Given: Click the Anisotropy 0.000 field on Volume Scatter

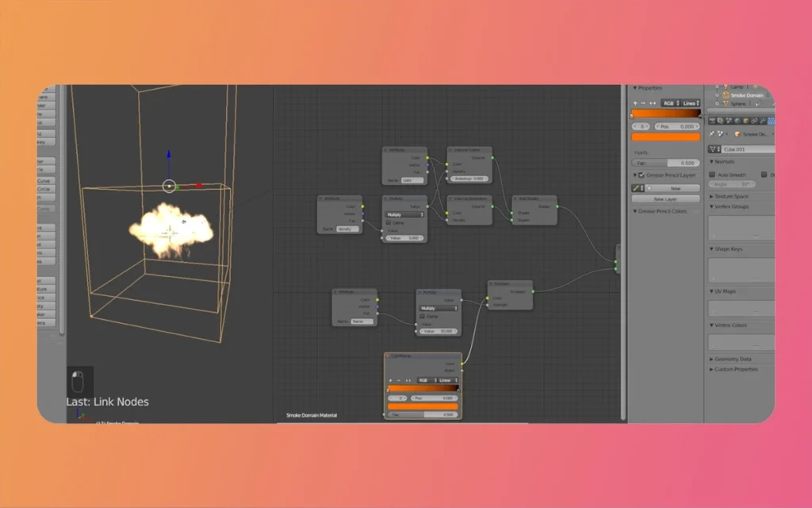Looking at the screenshot, I should (469, 179).
